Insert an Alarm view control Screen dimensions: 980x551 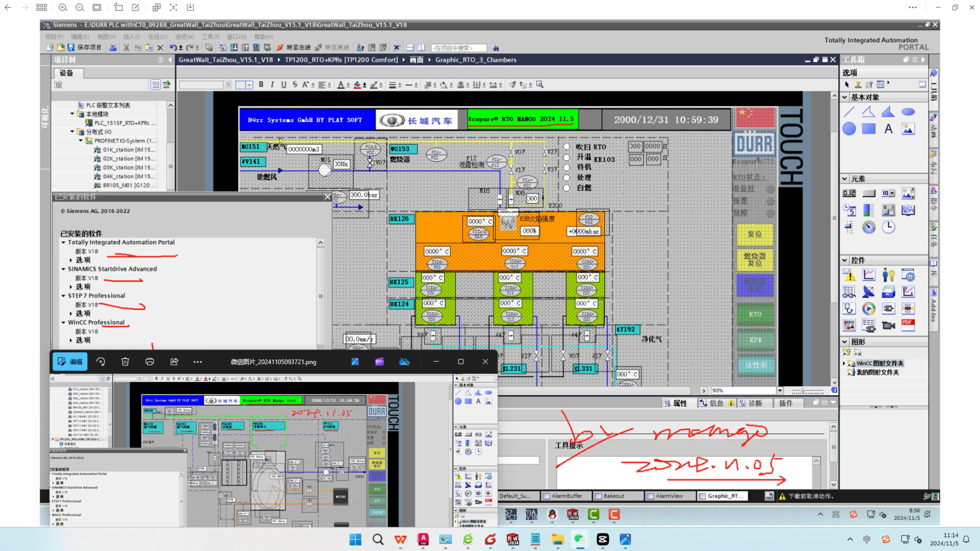(x=849, y=274)
